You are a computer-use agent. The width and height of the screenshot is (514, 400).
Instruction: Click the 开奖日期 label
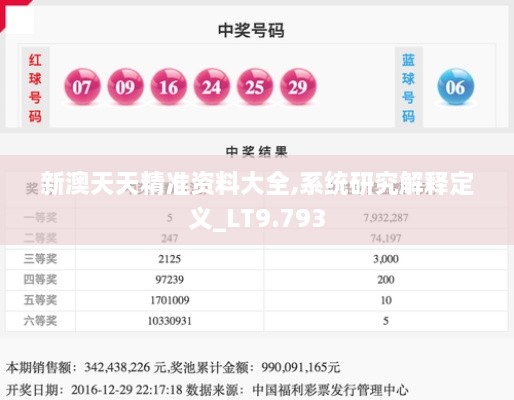pyautogui.click(x=32, y=389)
